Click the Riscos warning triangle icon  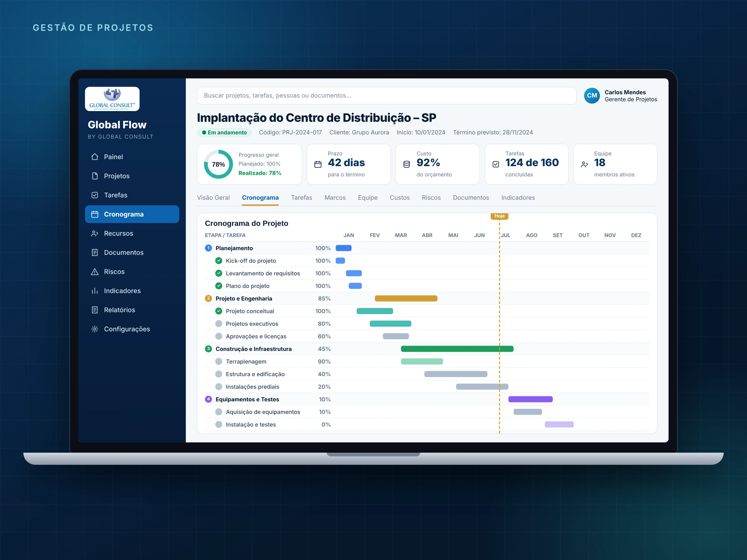point(95,272)
